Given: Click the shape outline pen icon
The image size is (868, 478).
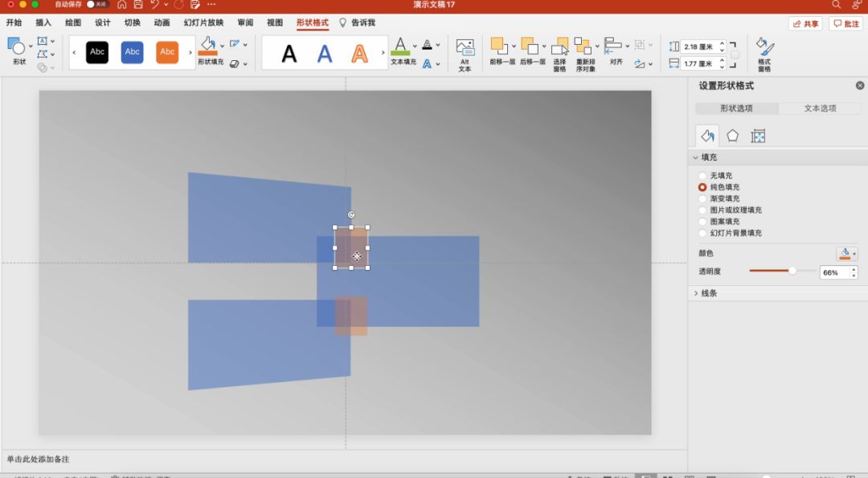Looking at the screenshot, I should 235,43.
